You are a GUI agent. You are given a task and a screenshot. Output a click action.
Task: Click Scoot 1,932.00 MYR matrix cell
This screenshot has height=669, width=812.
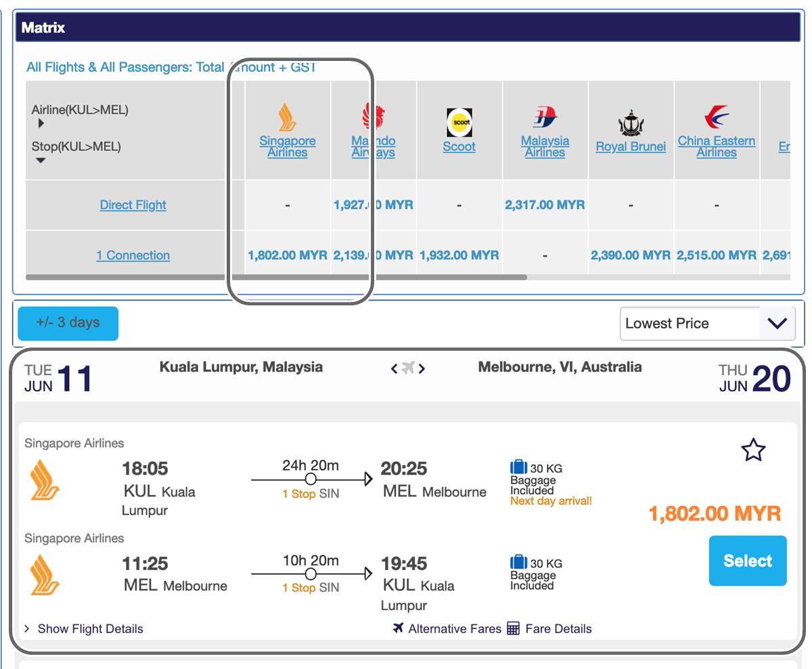coord(459,255)
